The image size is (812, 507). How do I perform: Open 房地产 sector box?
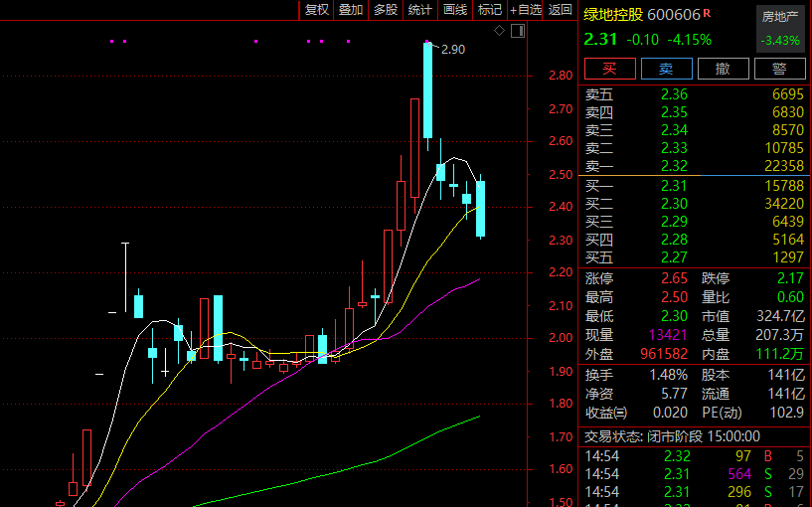coord(780,29)
